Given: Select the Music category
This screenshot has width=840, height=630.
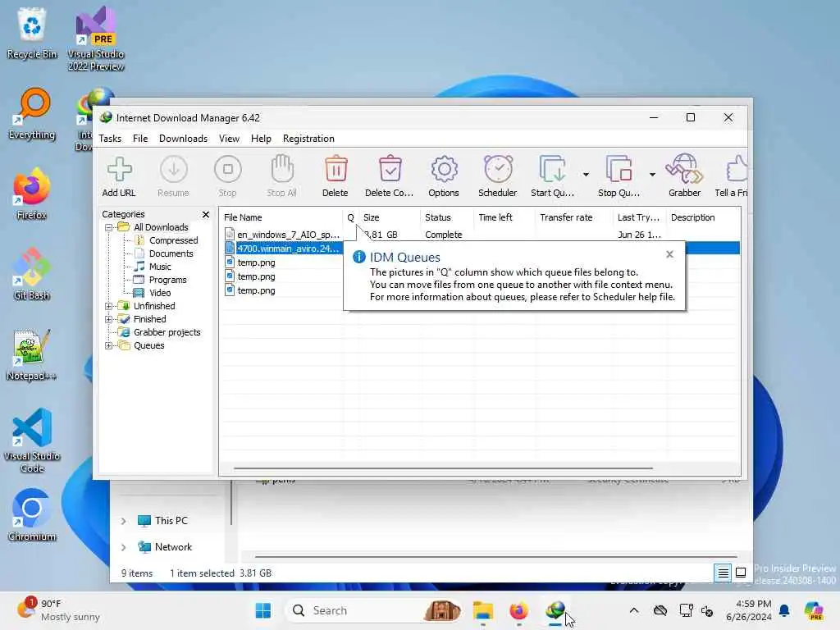Looking at the screenshot, I should point(160,267).
